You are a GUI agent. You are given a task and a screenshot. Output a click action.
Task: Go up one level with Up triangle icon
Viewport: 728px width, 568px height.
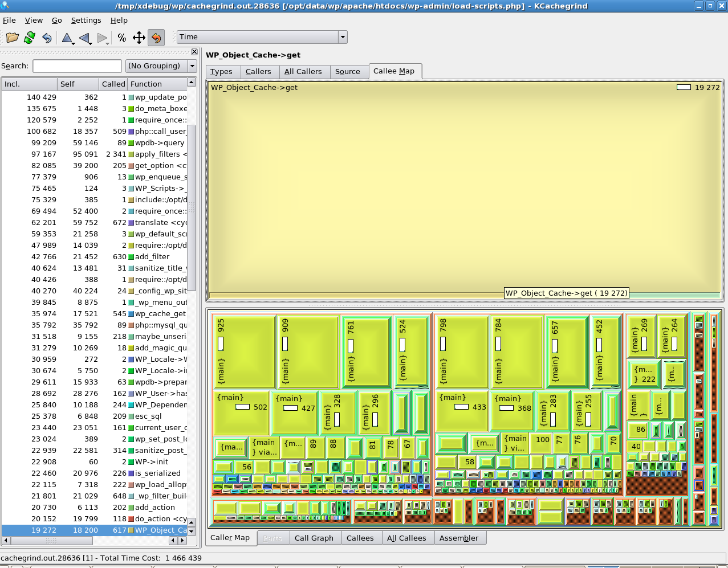point(67,38)
